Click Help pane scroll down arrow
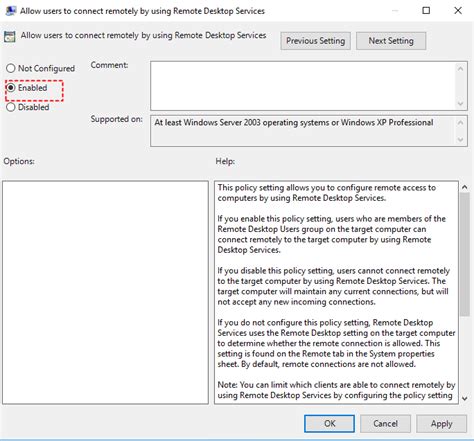This screenshot has width=474, height=441. coord(465,398)
